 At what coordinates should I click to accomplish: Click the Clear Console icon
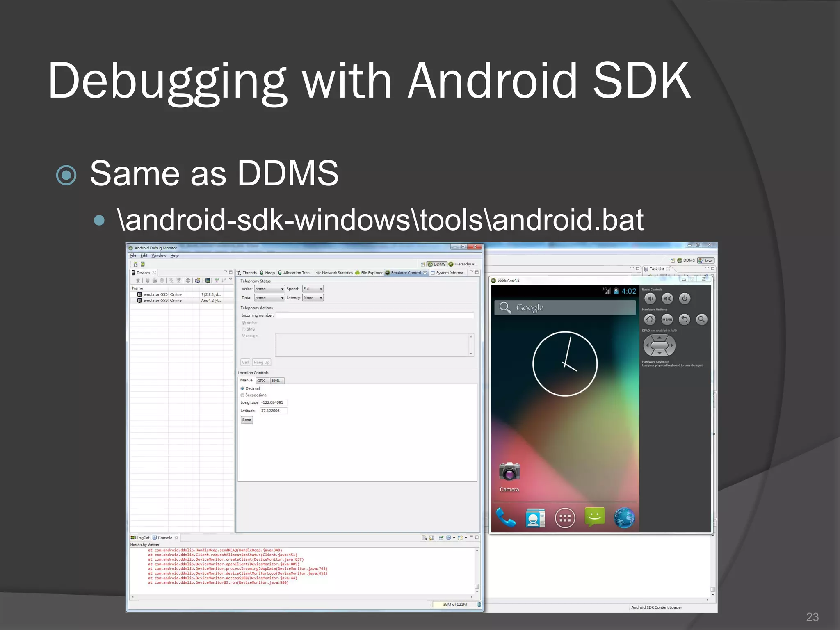click(x=425, y=538)
